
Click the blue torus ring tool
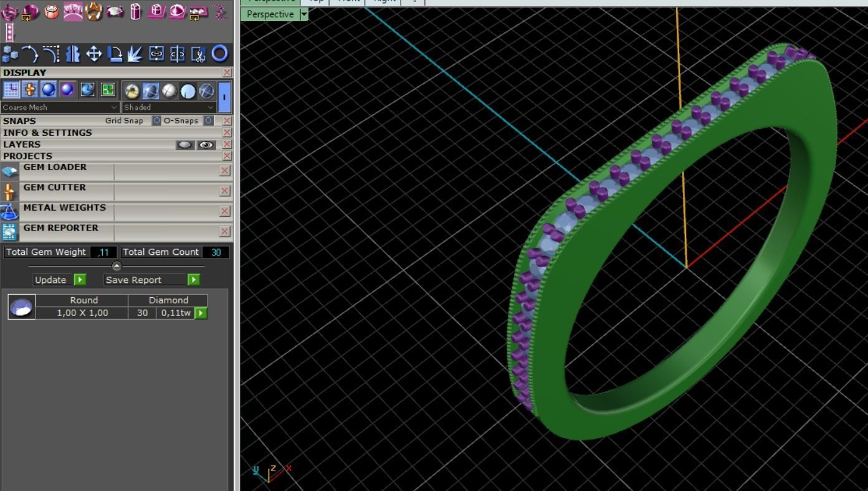219,54
